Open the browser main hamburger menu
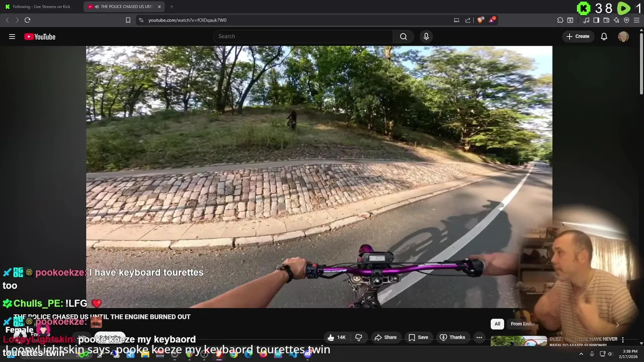644x362 pixels. tap(637, 20)
